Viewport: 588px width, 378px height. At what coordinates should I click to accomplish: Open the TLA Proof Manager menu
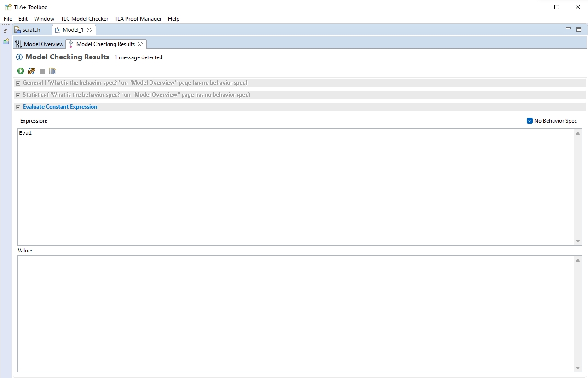138,19
